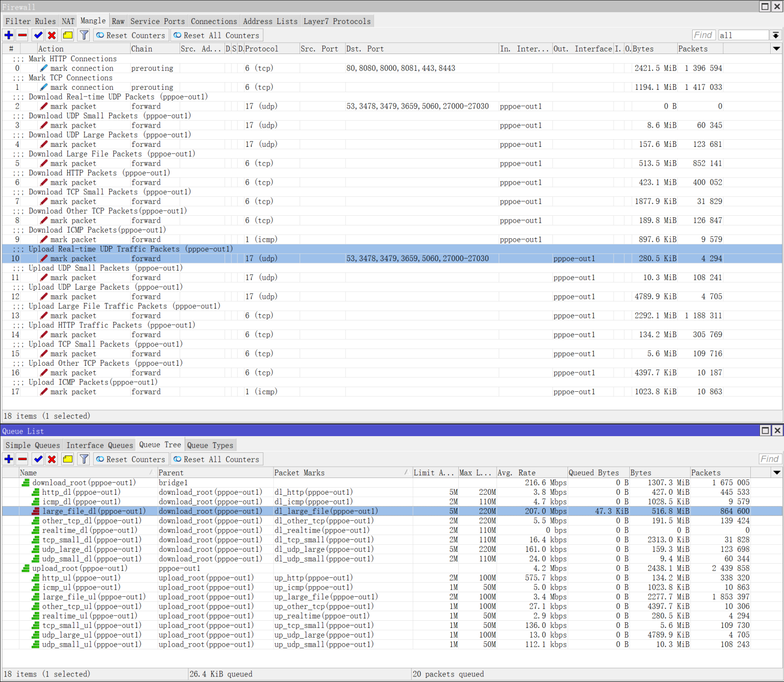Click the red minus Remove icon in the Firewall toolbar
Image resolution: width=784 pixels, height=682 pixels.
point(22,35)
